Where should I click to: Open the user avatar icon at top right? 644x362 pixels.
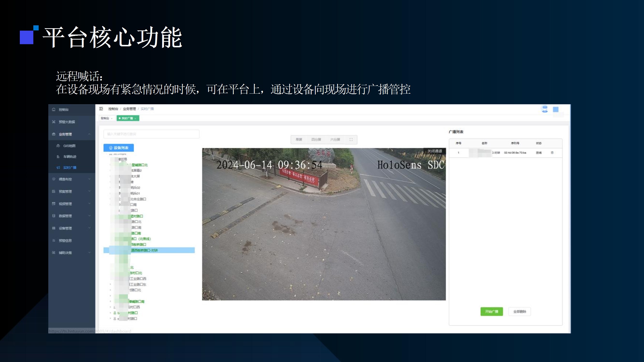pos(544,109)
